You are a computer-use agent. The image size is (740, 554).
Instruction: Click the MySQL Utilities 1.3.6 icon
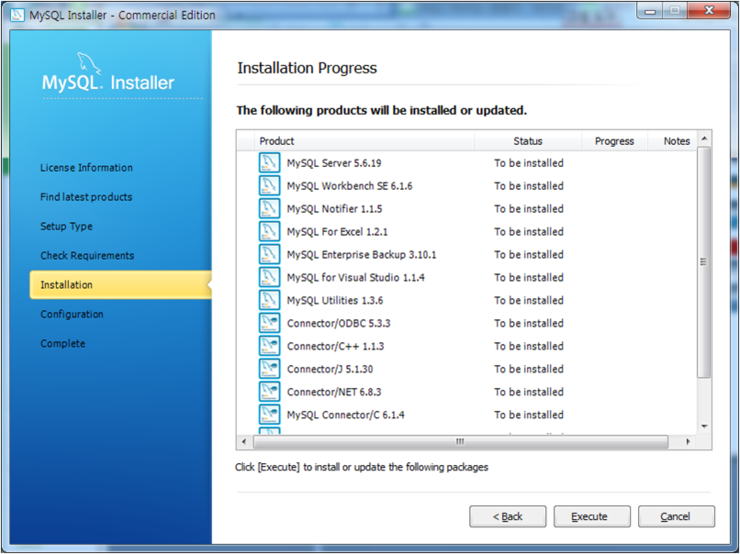[x=269, y=300]
